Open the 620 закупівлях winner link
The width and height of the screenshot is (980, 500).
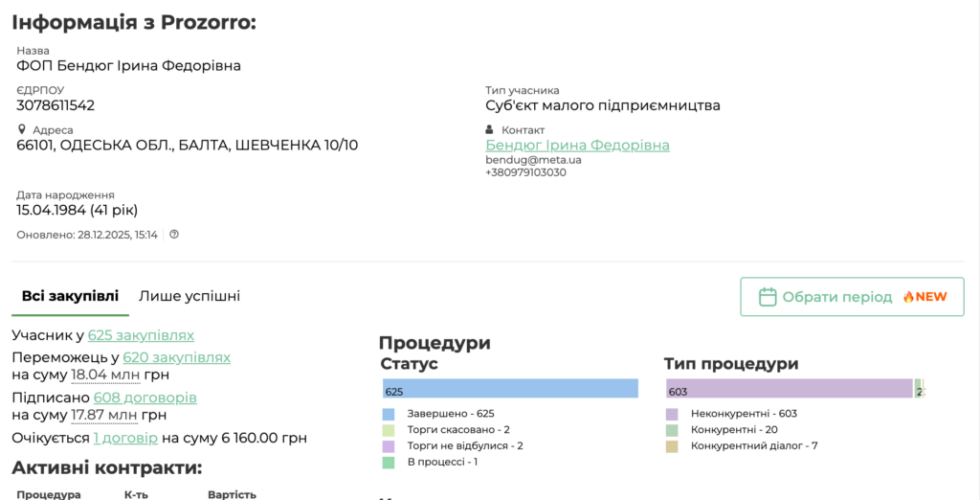[176, 357]
